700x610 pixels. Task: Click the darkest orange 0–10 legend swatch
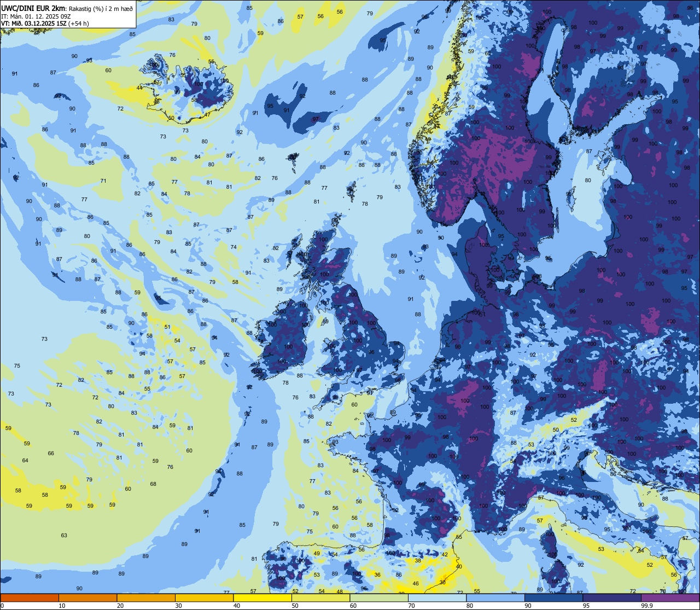pos(30,597)
